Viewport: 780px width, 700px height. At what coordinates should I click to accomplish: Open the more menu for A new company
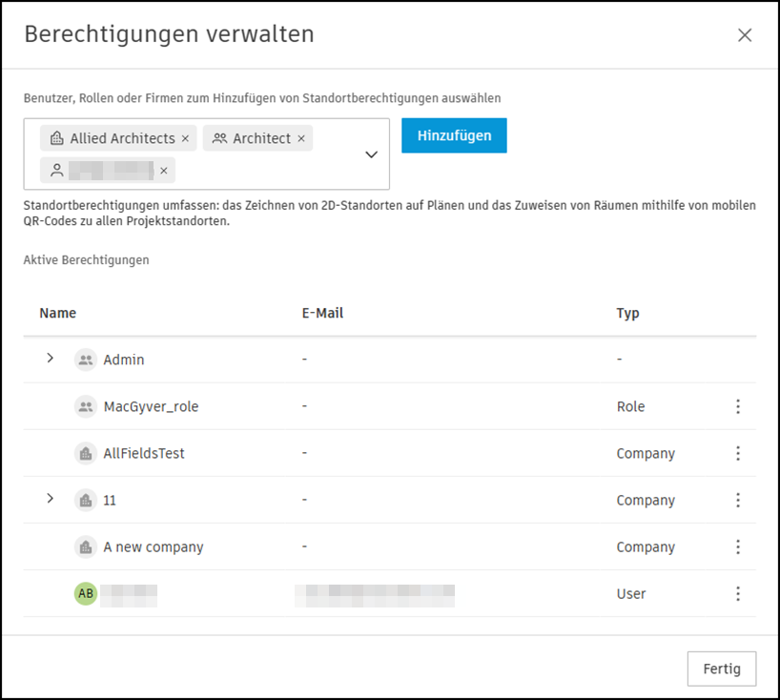(x=738, y=547)
